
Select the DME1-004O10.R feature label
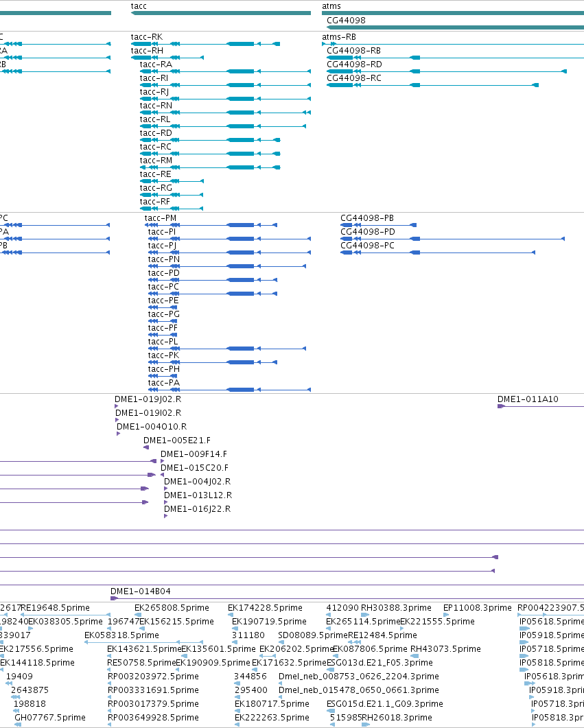click(152, 426)
